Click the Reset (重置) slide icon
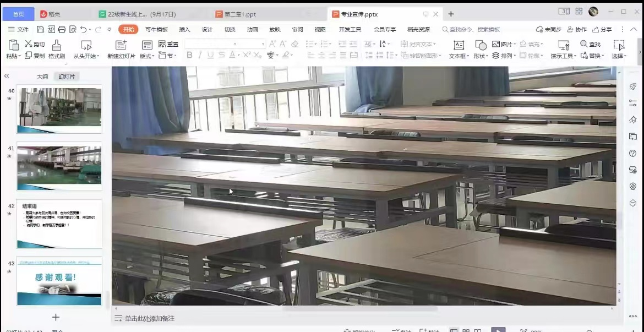This screenshot has height=332, width=644. point(162,44)
